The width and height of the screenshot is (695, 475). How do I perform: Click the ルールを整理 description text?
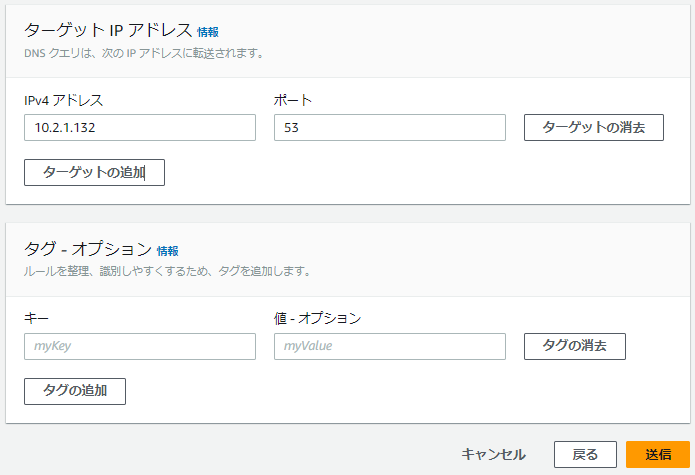click(168, 271)
